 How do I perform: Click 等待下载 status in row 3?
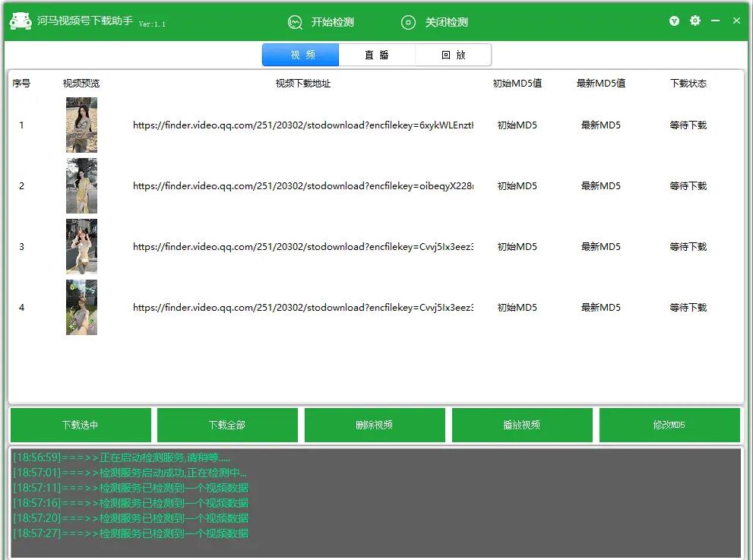[688, 247]
